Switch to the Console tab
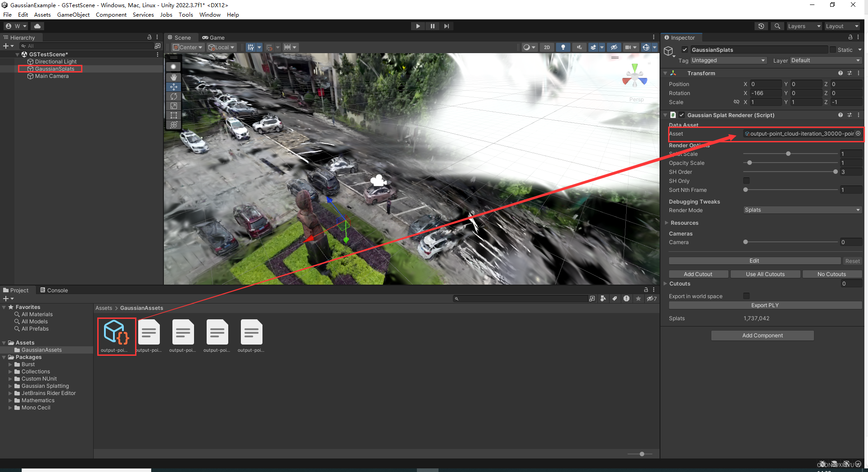Viewport: 868px width, 472px height. [54, 290]
